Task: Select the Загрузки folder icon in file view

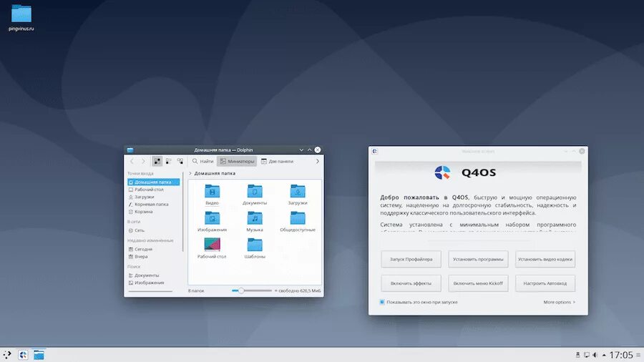Action: [x=298, y=191]
